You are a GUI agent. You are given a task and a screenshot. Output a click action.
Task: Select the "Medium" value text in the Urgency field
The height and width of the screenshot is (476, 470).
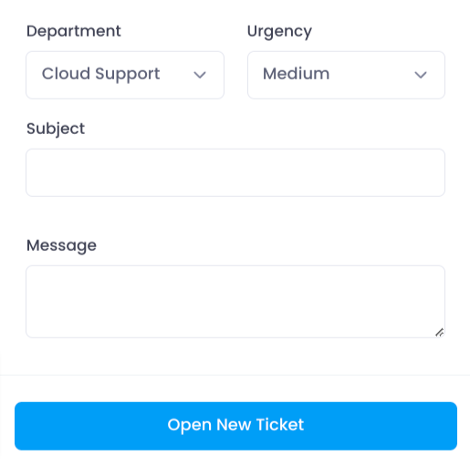pos(296,74)
